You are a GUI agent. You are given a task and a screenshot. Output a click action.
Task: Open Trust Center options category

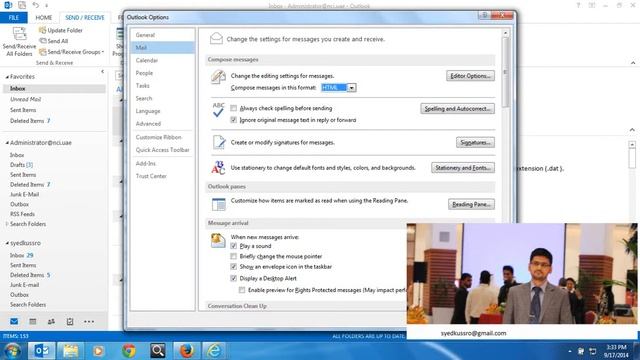[162, 176]
